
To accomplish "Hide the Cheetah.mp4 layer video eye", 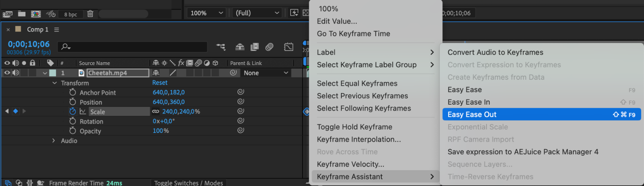I will point(7,73).
